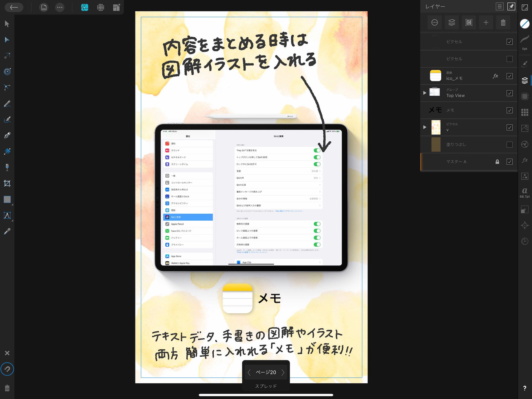Open layer options circle-dots button
The width and height of the screenshot is (532, 399).
[x=434, y=22]
